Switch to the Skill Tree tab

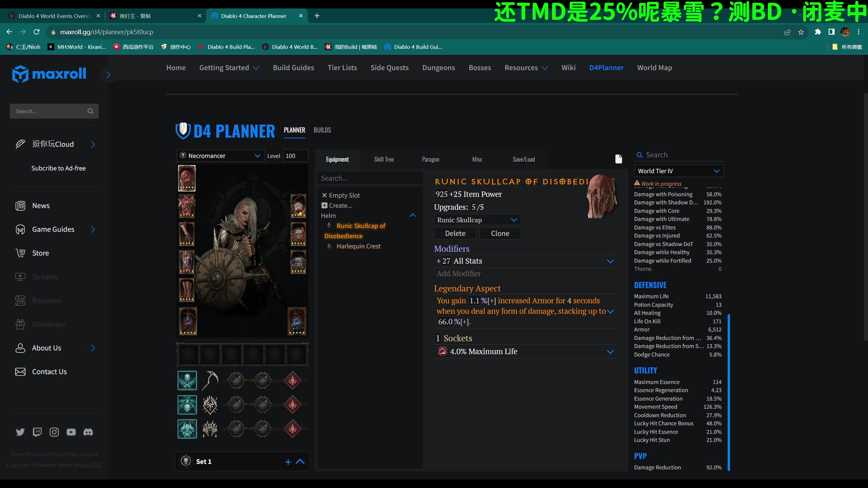pos(384,159)
